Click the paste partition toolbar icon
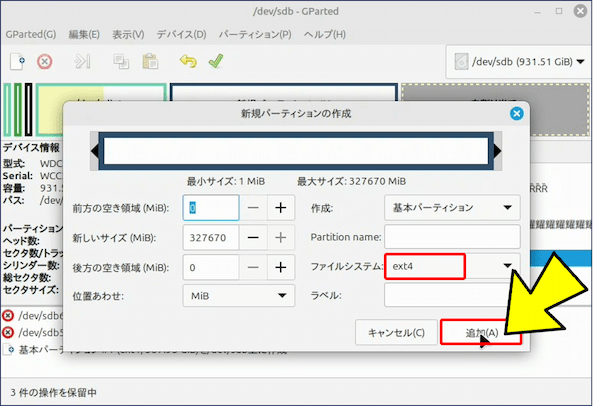The image size is (600, 406). (150, 62)
